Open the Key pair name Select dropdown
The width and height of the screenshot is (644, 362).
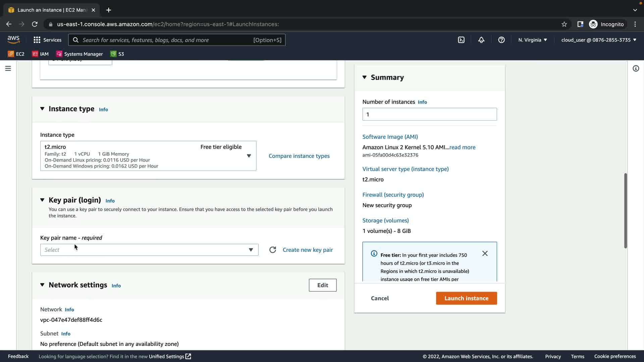point(149,250)
